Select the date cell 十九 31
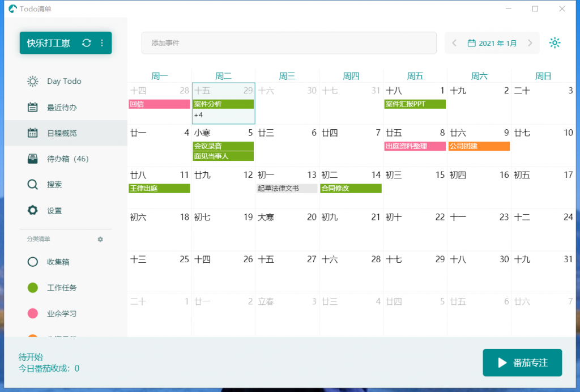 [544, 272]
